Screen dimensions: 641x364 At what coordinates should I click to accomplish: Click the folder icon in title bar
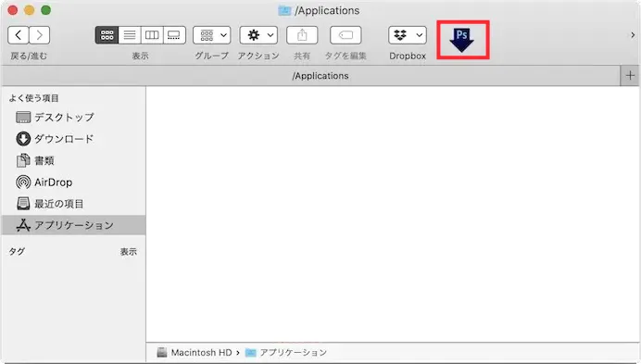284,10
